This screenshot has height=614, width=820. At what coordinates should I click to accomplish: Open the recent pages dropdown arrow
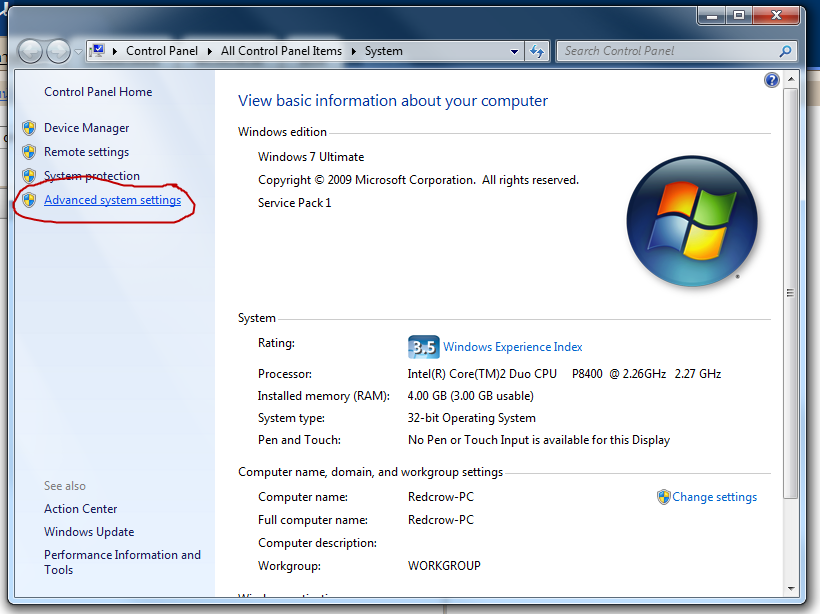click(78, 52)
